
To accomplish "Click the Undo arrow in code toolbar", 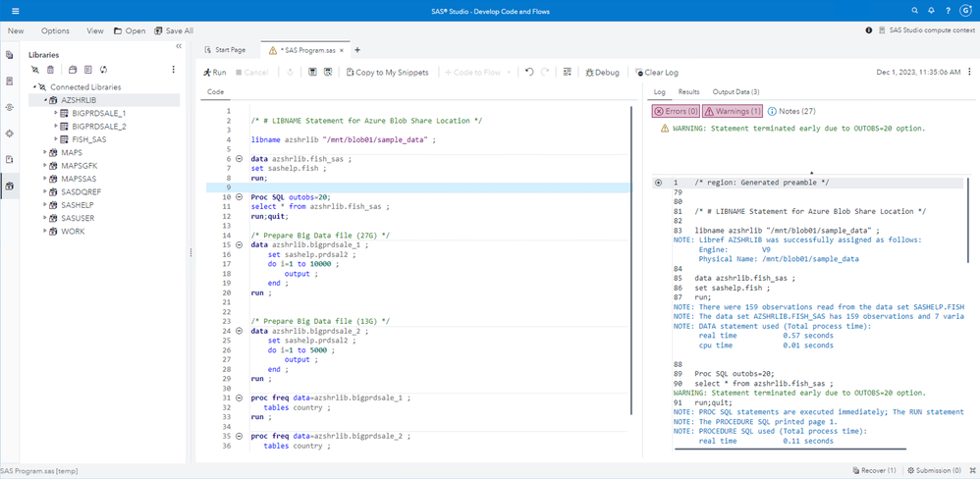I will coord(530,73).
